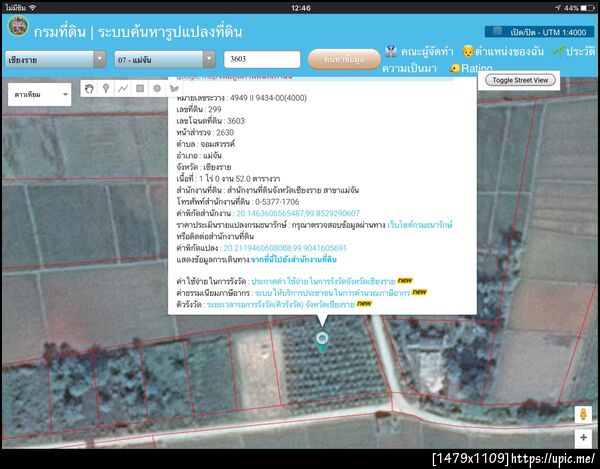
Task: Open the province dropdown showing เชียงราย
Action: (55, 60)
